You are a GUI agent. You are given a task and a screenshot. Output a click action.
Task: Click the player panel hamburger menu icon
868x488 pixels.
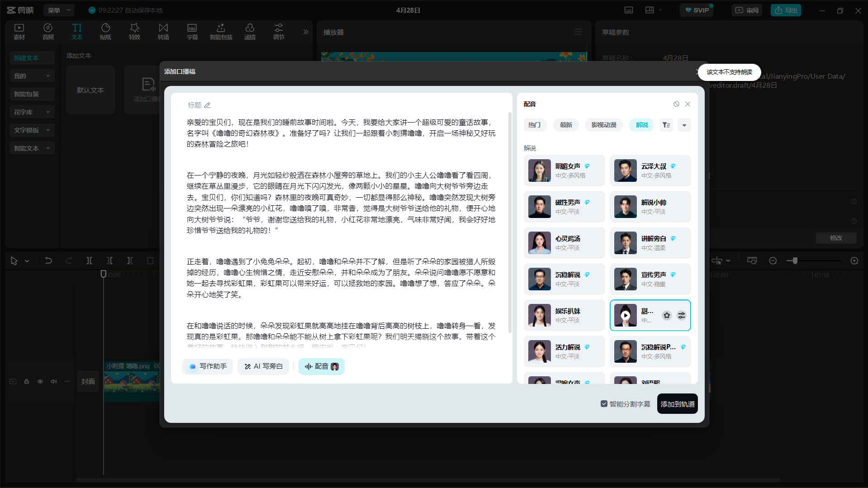pos(578,32)
